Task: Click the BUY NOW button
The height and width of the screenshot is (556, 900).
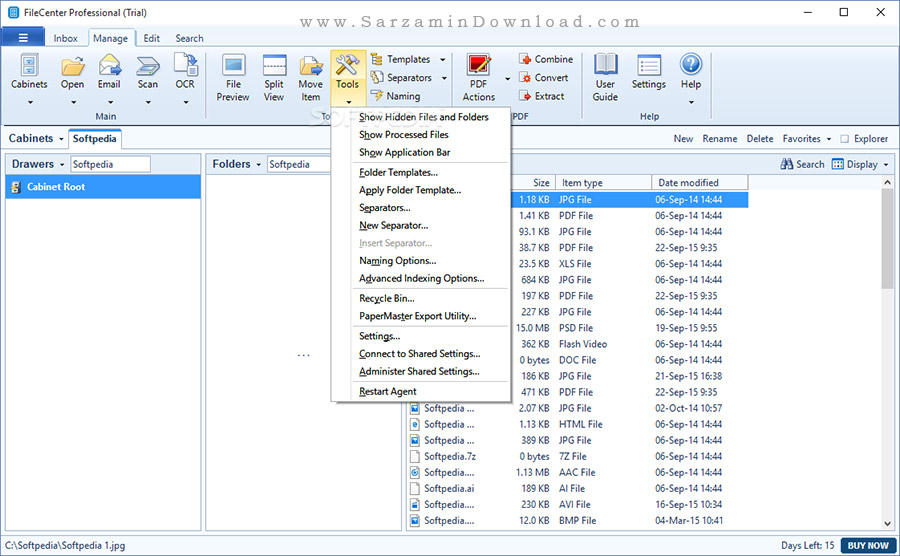Action: 868,546
